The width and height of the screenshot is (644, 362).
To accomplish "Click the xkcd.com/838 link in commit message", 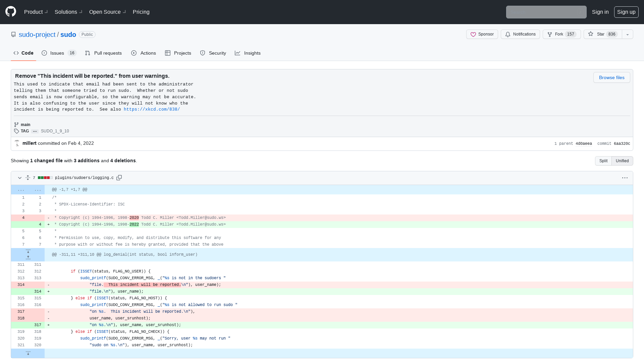I will (152, 109).
